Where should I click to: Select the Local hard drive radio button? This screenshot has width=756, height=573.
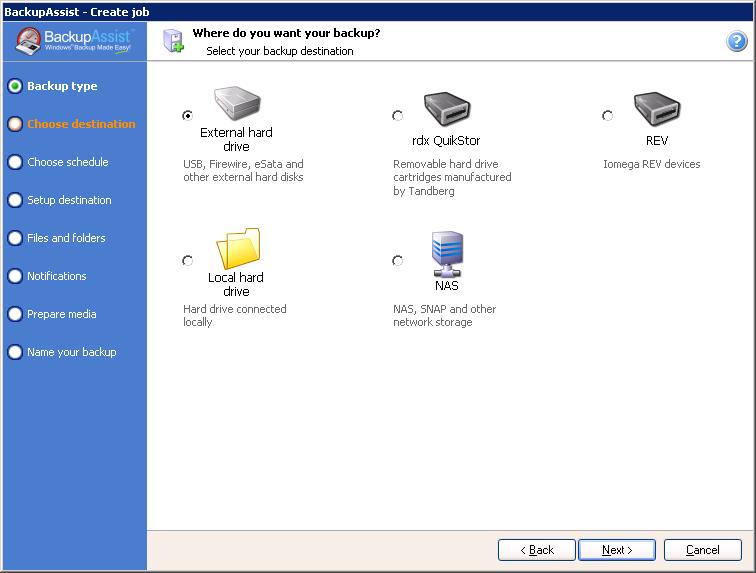click(x=188, y=260)
